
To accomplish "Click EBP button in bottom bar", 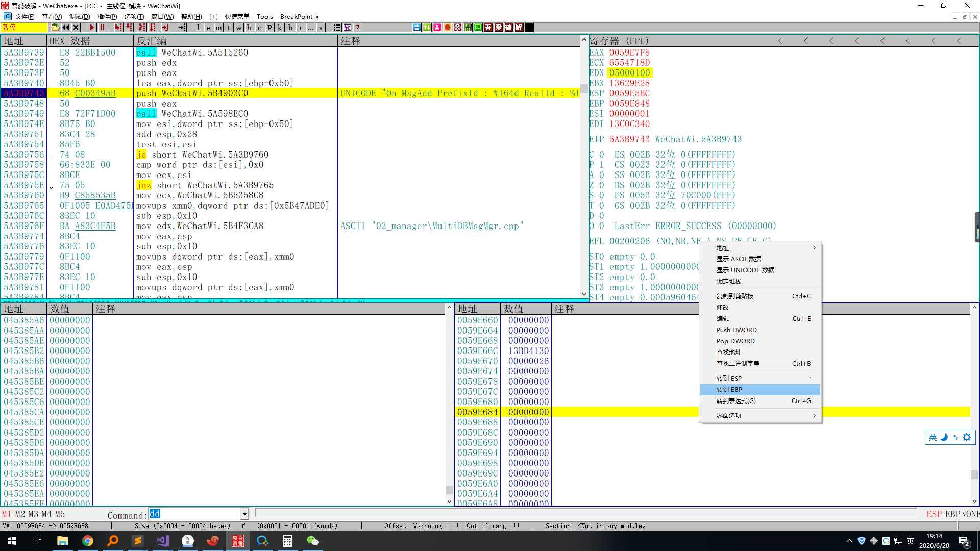I will coord(952,514).
